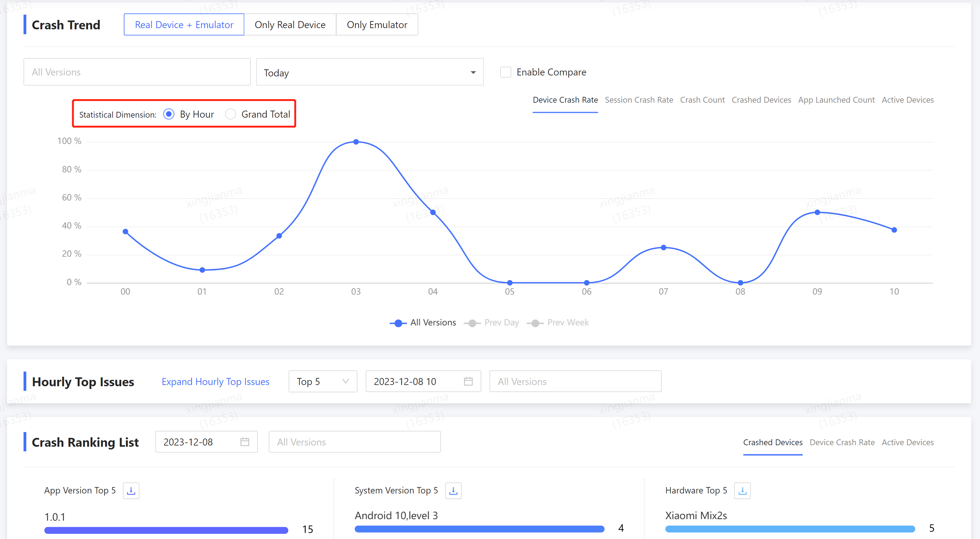Viewport: 980px width, 539px height.
Task: Click the data point at hour 02
Action: click(x=279, y=236)
